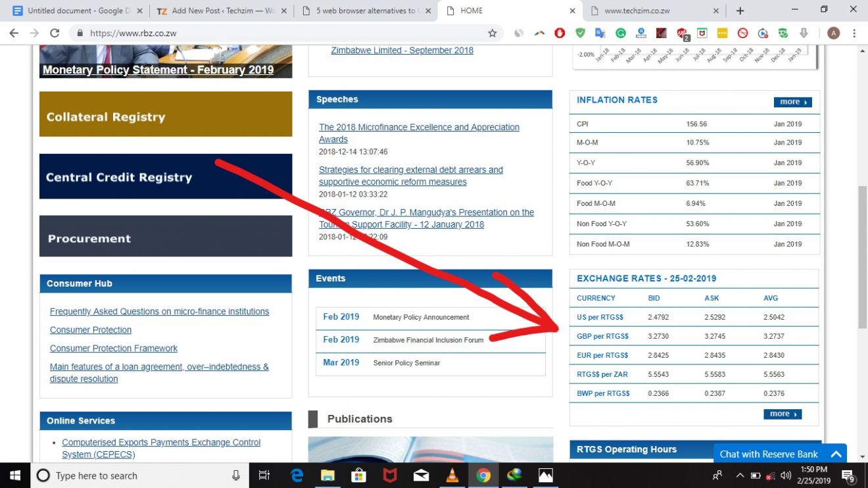Show hidden system tray icons
Image resolution: width=868 pixels, height=488 pixels.
click(x=740, y=476)
